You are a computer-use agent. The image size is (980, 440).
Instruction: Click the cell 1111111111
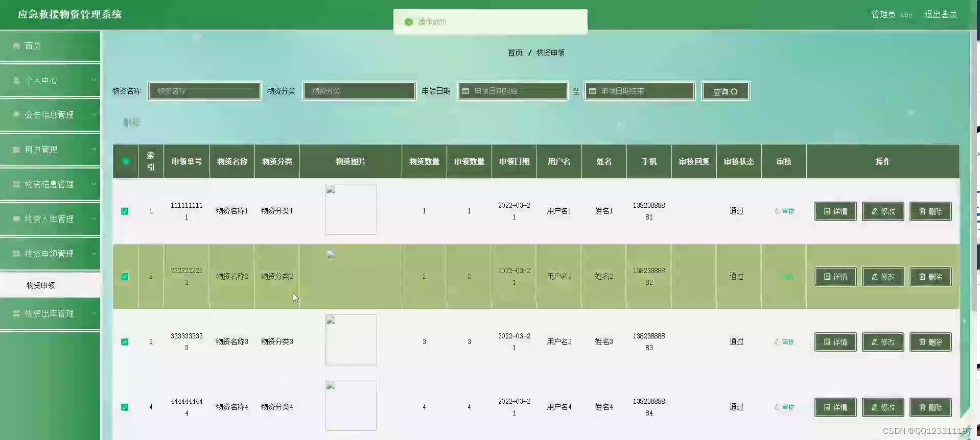(x=186, y=211)
